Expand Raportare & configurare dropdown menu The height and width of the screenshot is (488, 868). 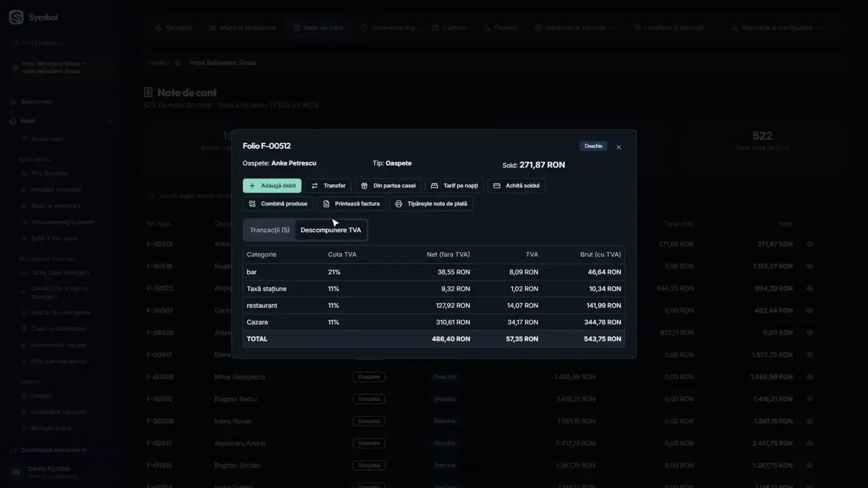point(776,28)
